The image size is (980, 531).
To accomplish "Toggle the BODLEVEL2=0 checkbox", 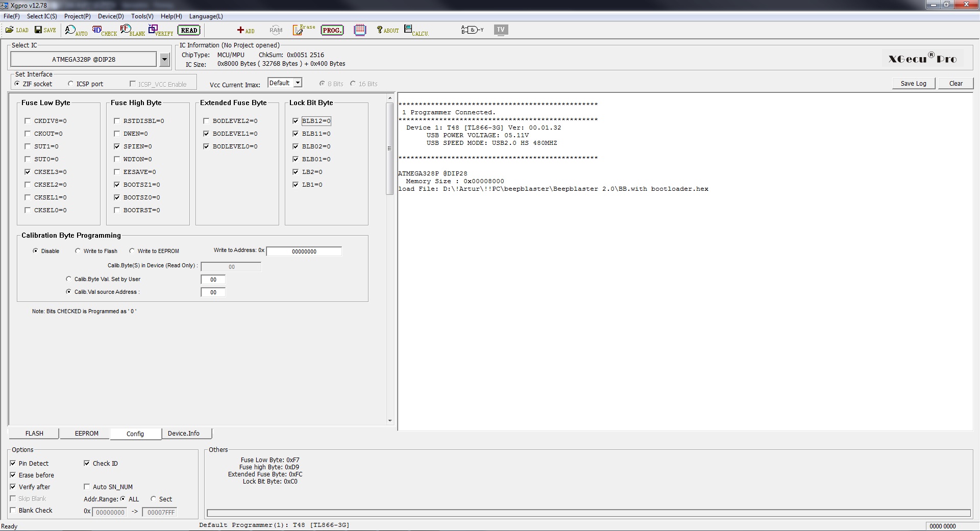I will [206, 121].
